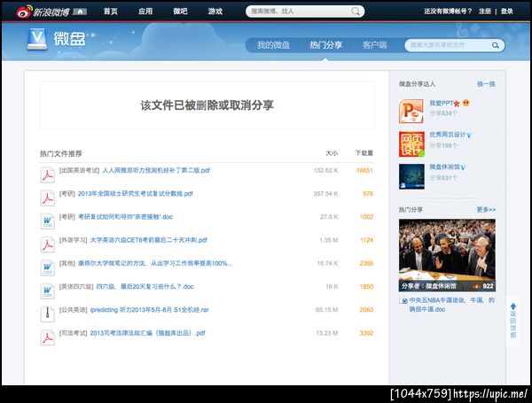532x403 pixels.
Task: Click PDF icon for 2013年全国硕士研究生 file
Action: (x=48, y=198)
